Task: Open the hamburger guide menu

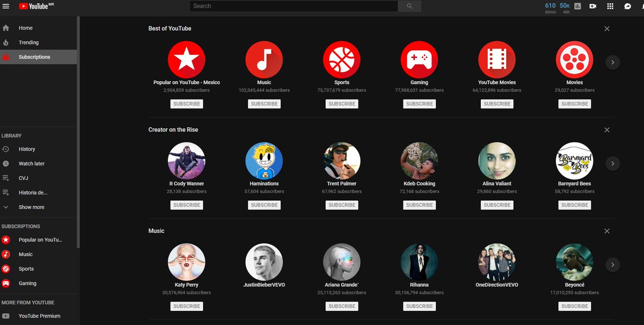Action: (x=6, y=6)
